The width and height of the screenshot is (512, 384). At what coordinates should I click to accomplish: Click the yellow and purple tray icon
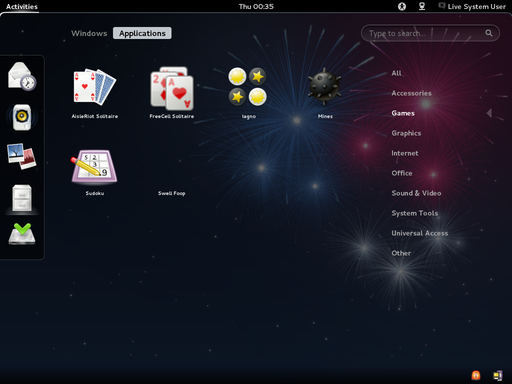tap(498, 375)
